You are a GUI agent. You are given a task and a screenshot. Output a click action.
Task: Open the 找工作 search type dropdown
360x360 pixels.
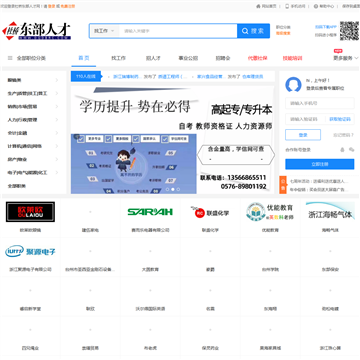104,31
